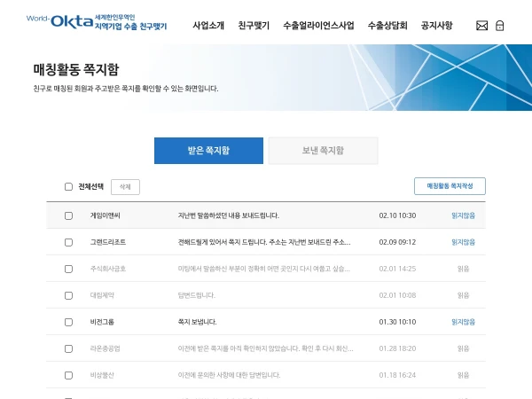The height and width of the screenshot is (399, 532).
Task: Navigate to 수출상담회 menu
Action: (387, 26)
